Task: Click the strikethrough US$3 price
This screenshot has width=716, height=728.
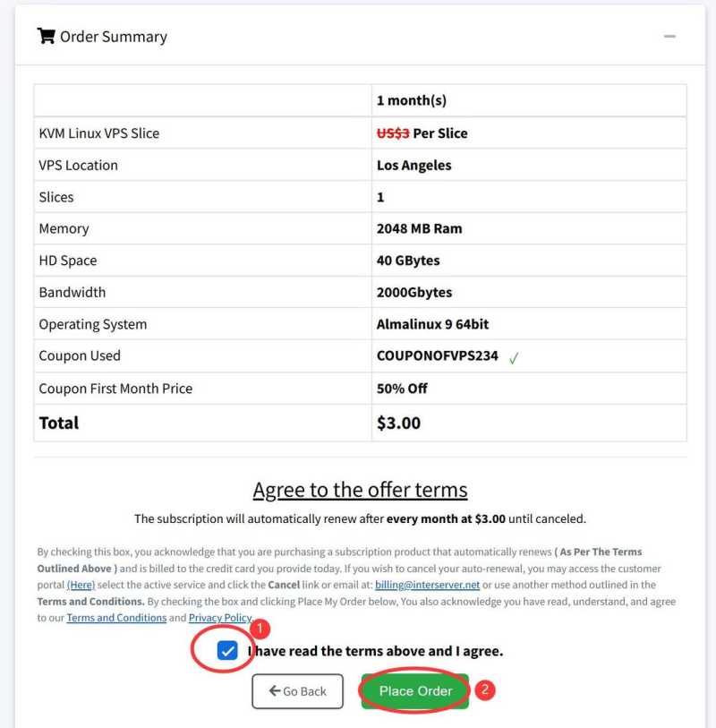Action: [393, 133]
